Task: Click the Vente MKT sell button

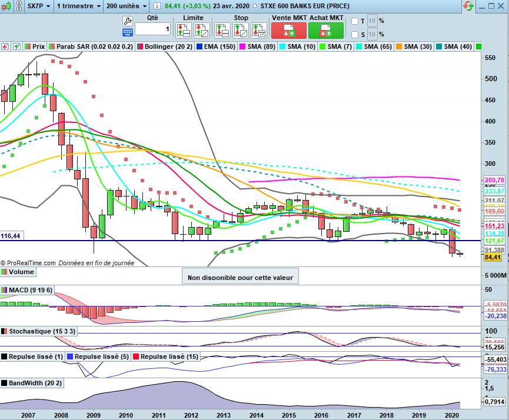Action: coord(289,31)
